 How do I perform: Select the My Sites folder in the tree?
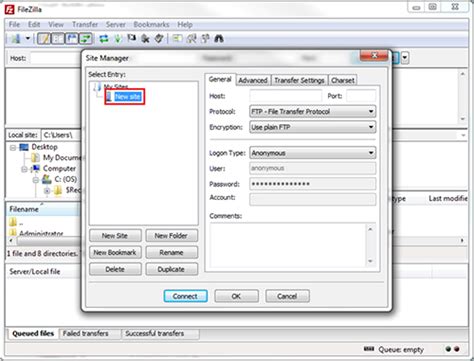coord(116,87)
